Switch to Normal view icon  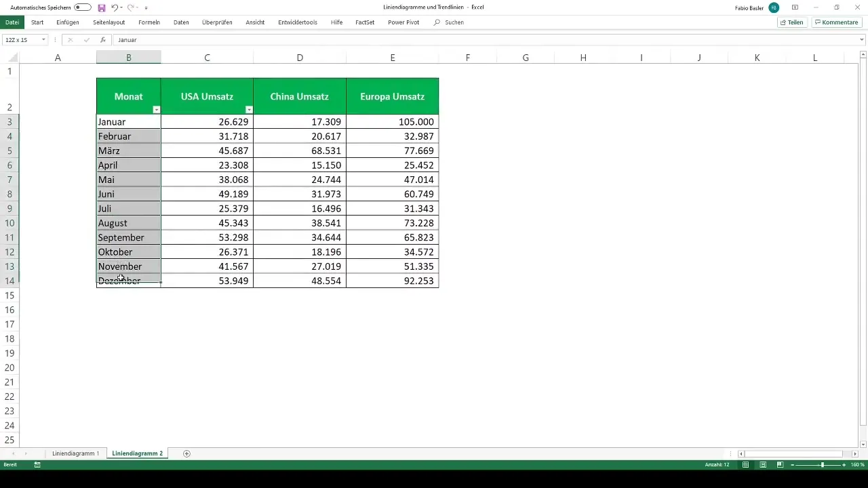(746, 465)
